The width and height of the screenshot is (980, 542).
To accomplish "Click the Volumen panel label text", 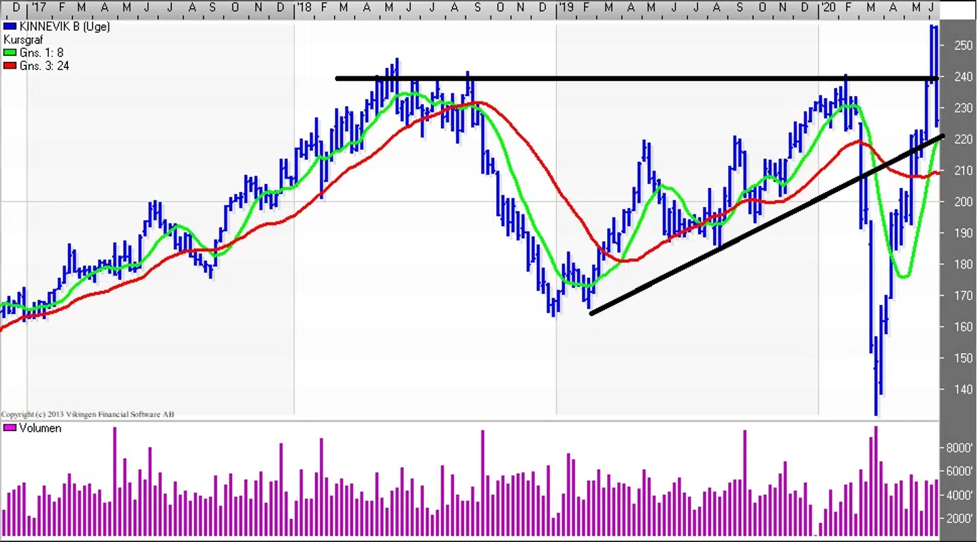I will point(40,428).
